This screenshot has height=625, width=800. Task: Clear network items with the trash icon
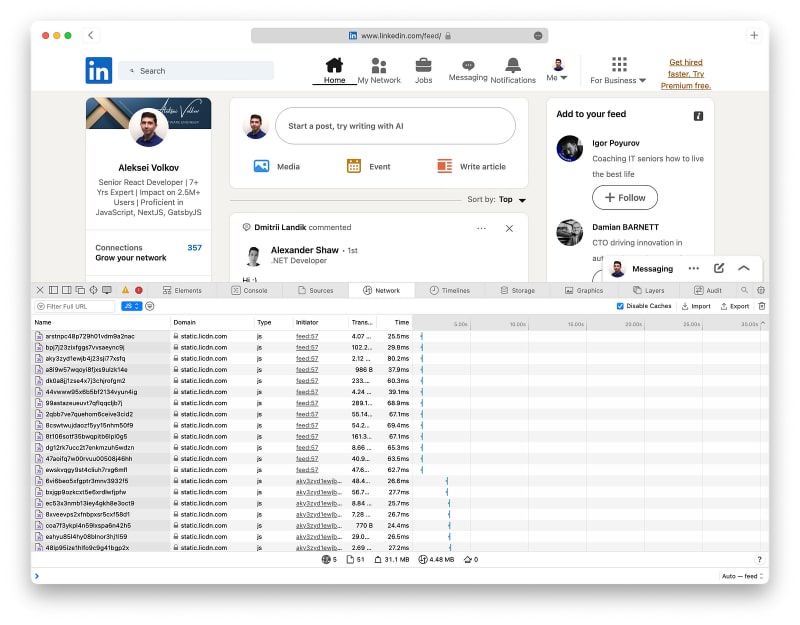pos(762,306)
